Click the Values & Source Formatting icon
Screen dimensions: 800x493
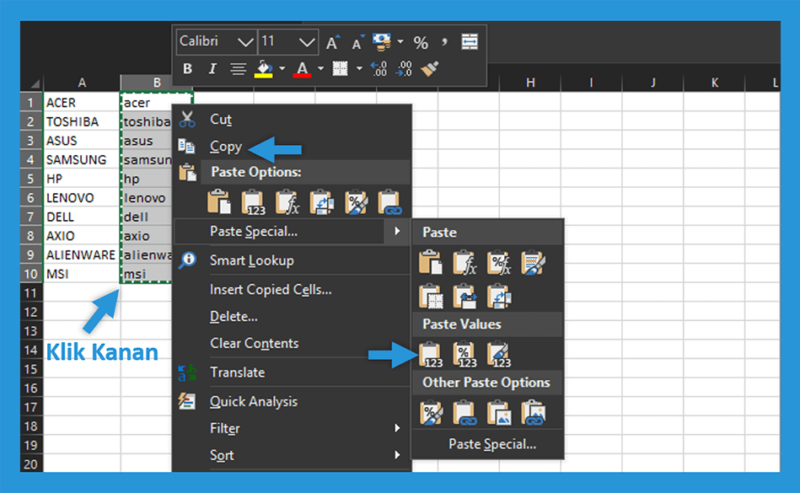499,354
